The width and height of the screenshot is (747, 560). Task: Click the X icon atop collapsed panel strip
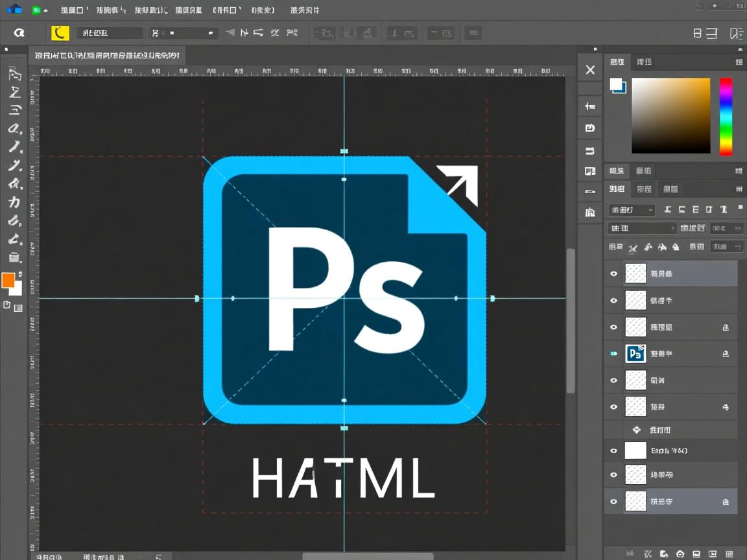tap(590, 70)
